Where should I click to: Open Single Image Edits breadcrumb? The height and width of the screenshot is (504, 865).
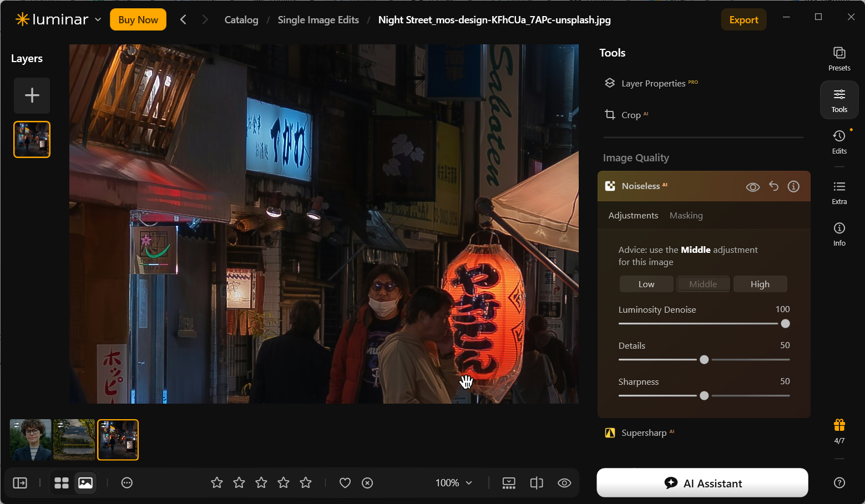318,20
